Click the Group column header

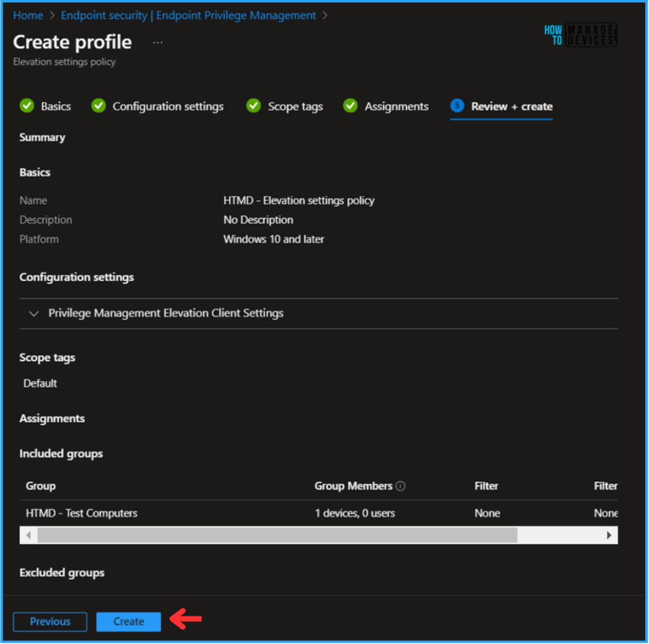click(x=41, y=486)
